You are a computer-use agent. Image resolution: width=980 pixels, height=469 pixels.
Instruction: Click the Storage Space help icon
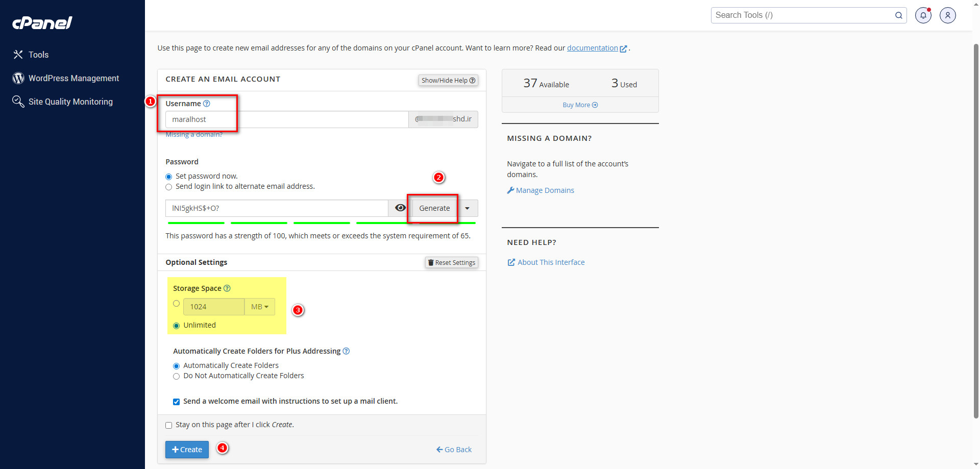coord(227,288)
